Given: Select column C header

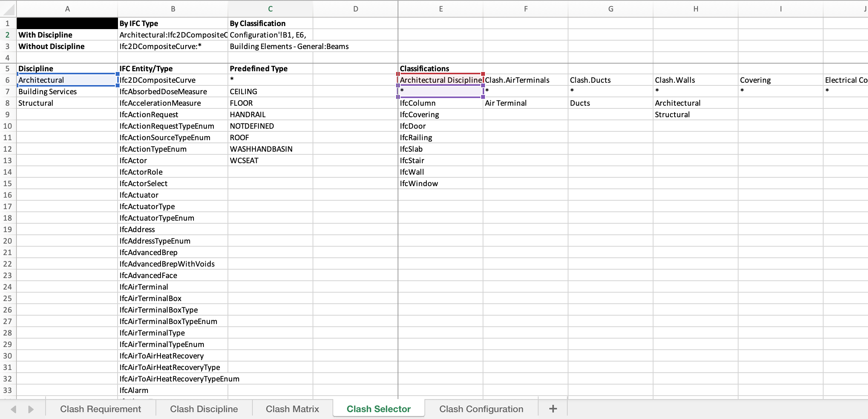Looking at the screenshot, I should (270, 9).
